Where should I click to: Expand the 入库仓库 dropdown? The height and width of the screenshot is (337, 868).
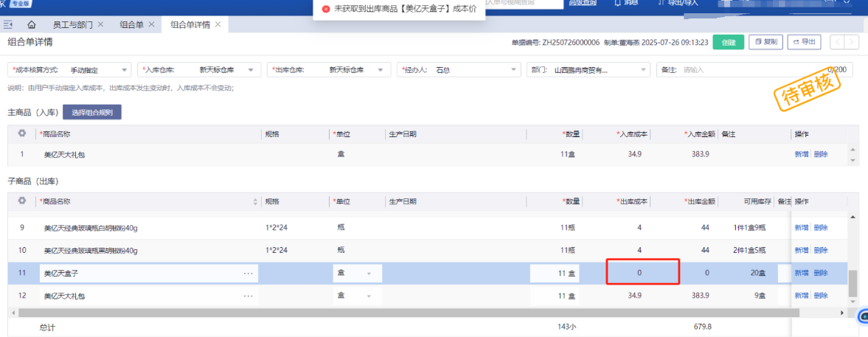[254, 70]
